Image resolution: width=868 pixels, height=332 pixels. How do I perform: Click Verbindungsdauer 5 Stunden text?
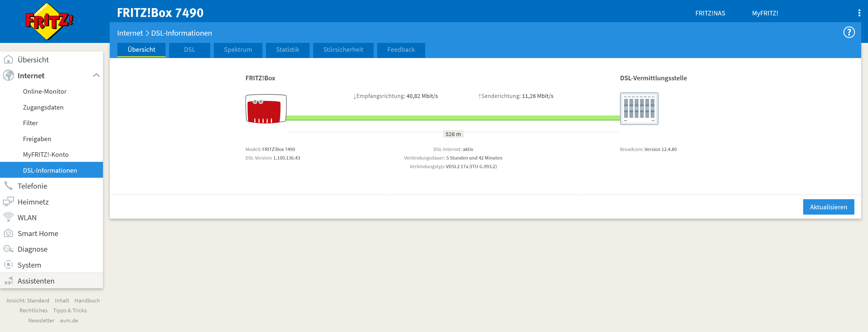click(x=453, y=158)
